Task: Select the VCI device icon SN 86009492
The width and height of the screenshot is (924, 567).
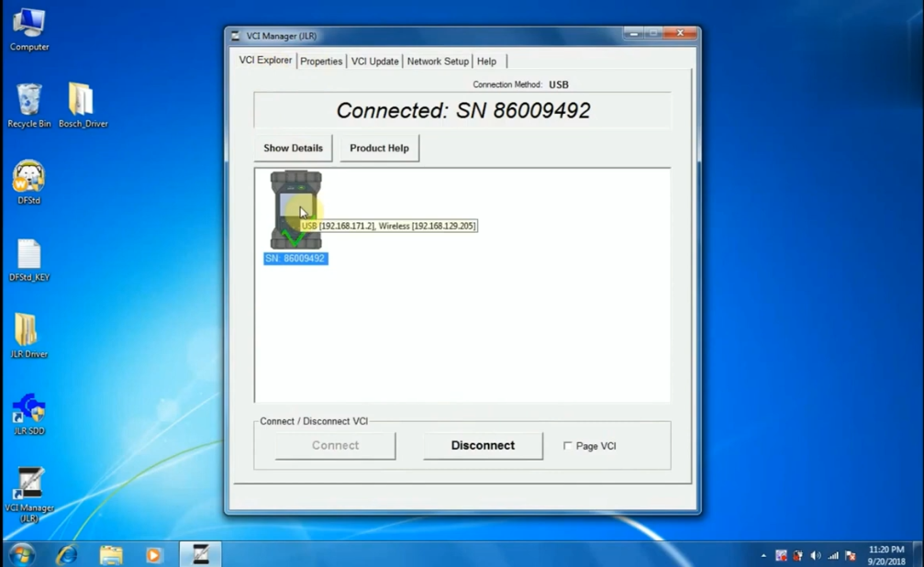Action: [295, 210]
